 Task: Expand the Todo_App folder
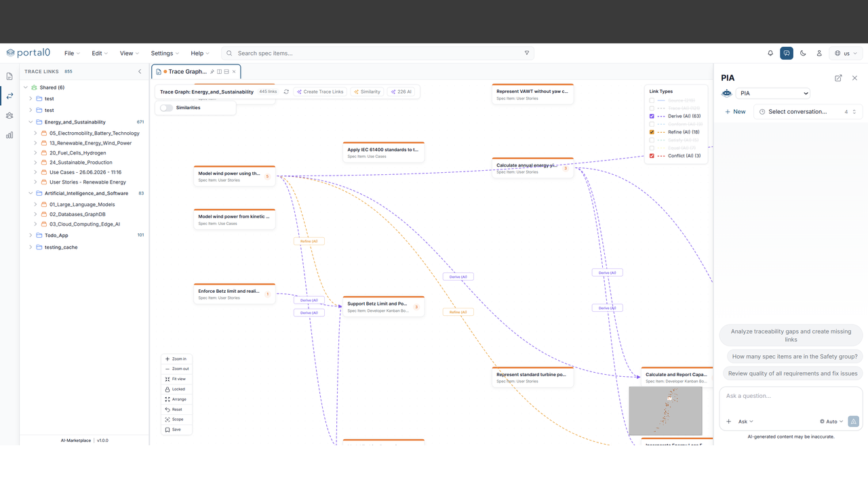[31, 235]
